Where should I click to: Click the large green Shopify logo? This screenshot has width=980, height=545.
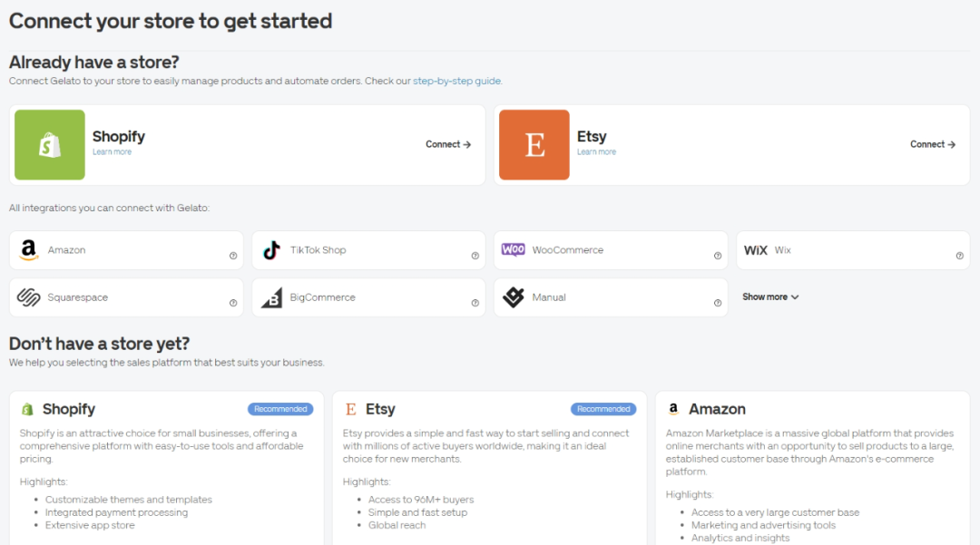click(x=50, y=145)
